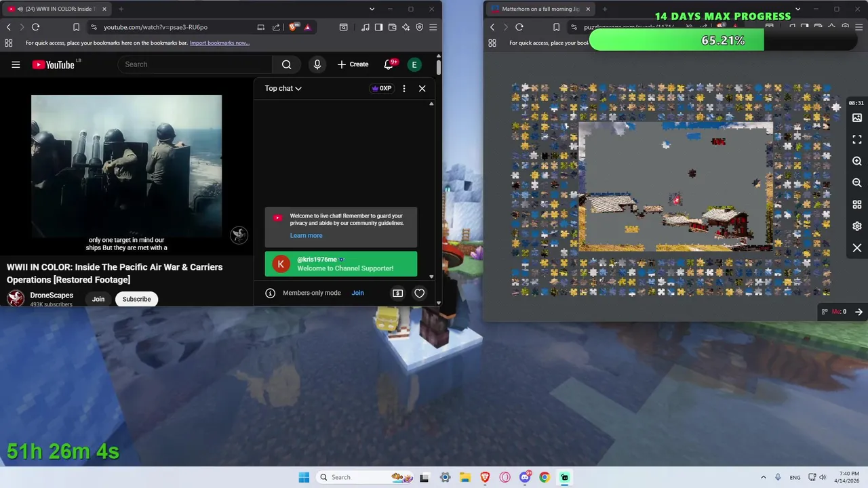Open the apps grid icon in YouTube bookmarks bar
Image resolution: width=868 pixels, height=488 pixels.
[x=8, y=43]
